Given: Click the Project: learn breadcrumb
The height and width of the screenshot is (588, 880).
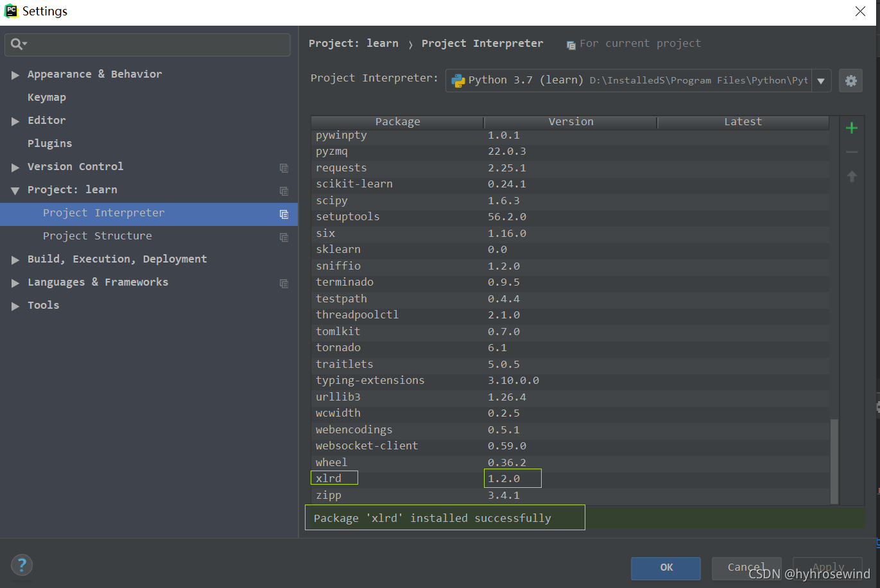Looking at the screenshot, I should 353,44.
